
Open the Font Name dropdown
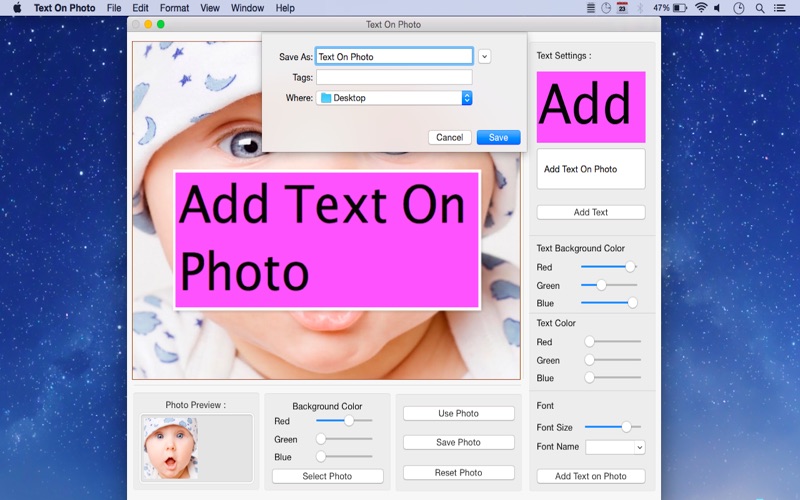point(615,447)
